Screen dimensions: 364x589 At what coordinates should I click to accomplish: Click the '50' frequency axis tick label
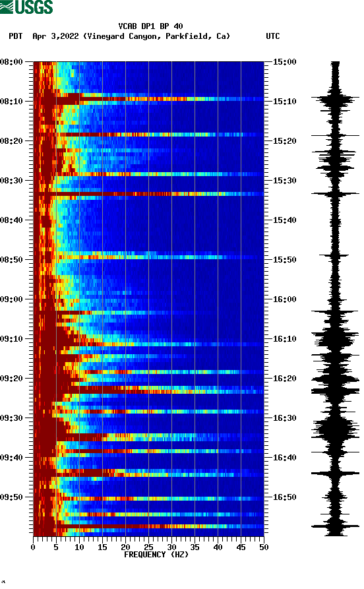264,547
